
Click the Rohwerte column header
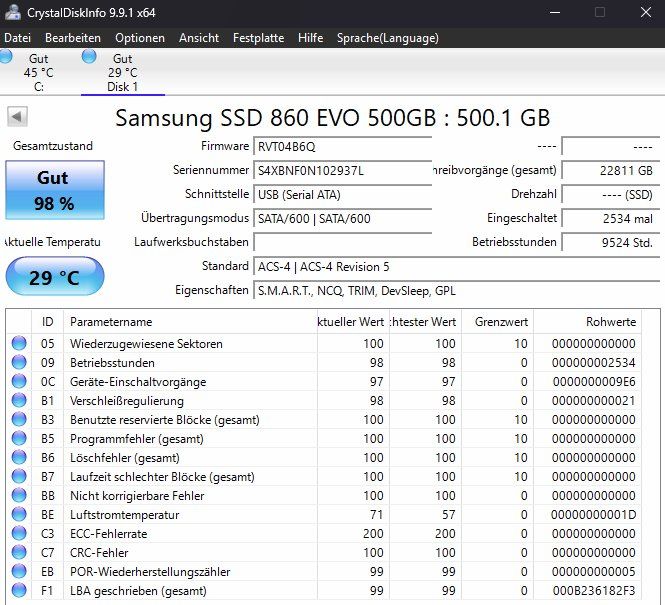pyautogui.click(x=587, y=322)
